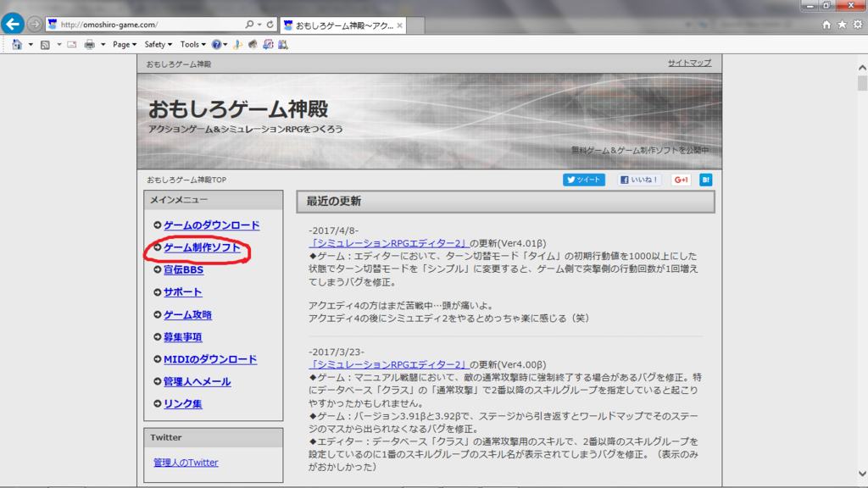Click the G+1 share button
Screen dimensions: 868x488
tap(681, 180)
